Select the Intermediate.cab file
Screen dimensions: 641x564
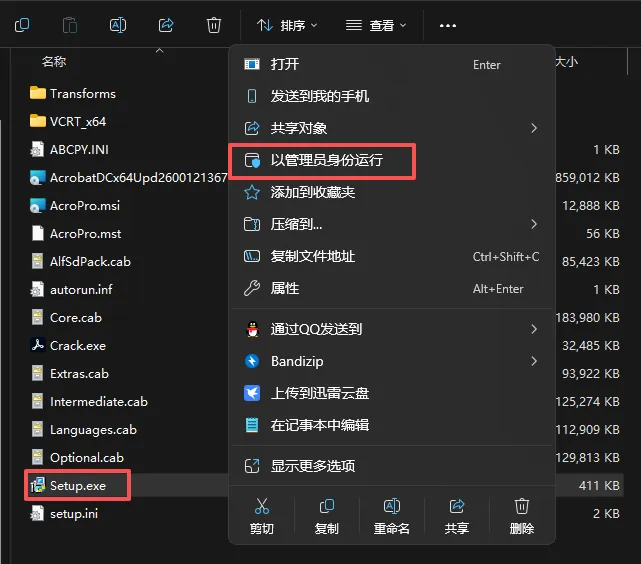[x=89, y=402]
